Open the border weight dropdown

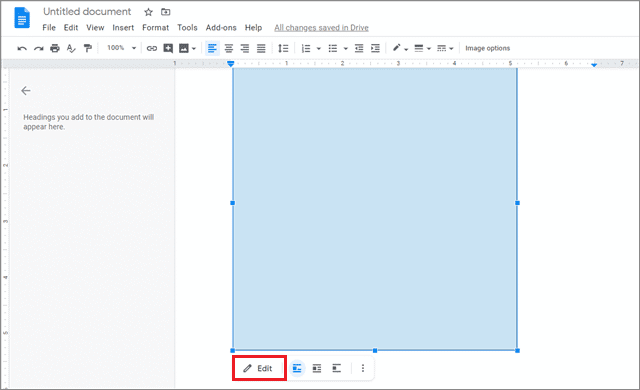[x=422, y=48]
